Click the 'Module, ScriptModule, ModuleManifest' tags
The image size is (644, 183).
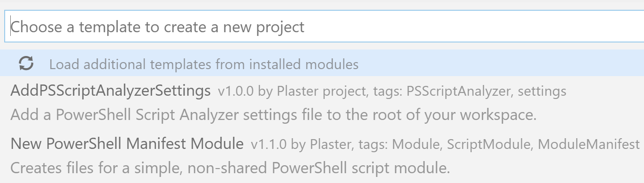click(515, 145)
